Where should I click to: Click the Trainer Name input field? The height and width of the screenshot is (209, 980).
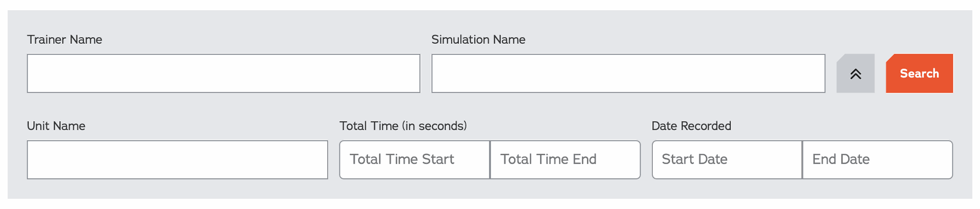pos(224,74)
